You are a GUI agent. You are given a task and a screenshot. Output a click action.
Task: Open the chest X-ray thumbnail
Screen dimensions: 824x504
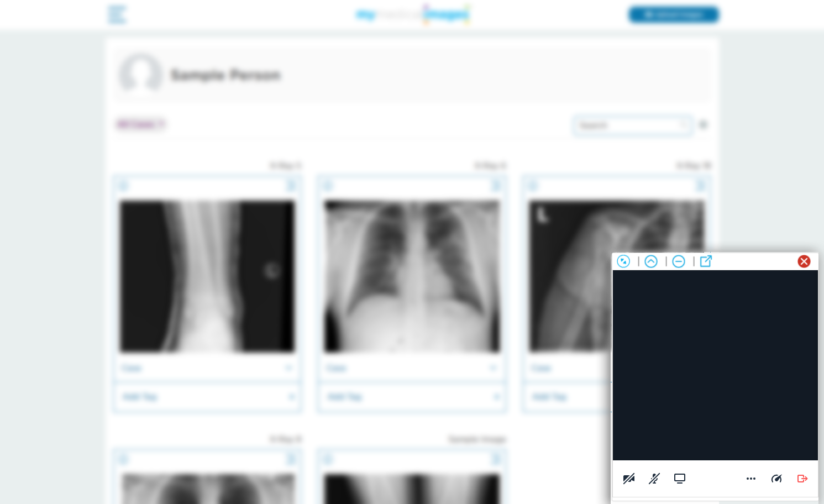click(x=412, y=276)
